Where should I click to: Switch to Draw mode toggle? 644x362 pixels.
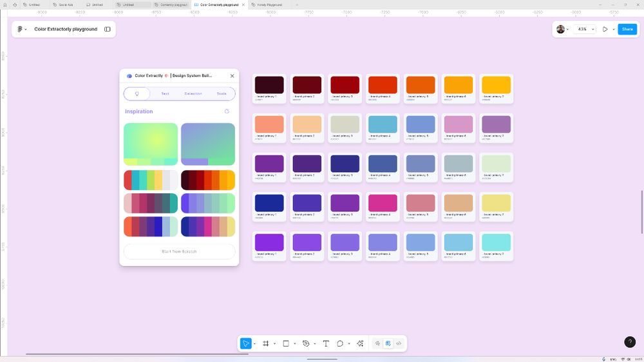pyautogui.click(x=378, y=343)
